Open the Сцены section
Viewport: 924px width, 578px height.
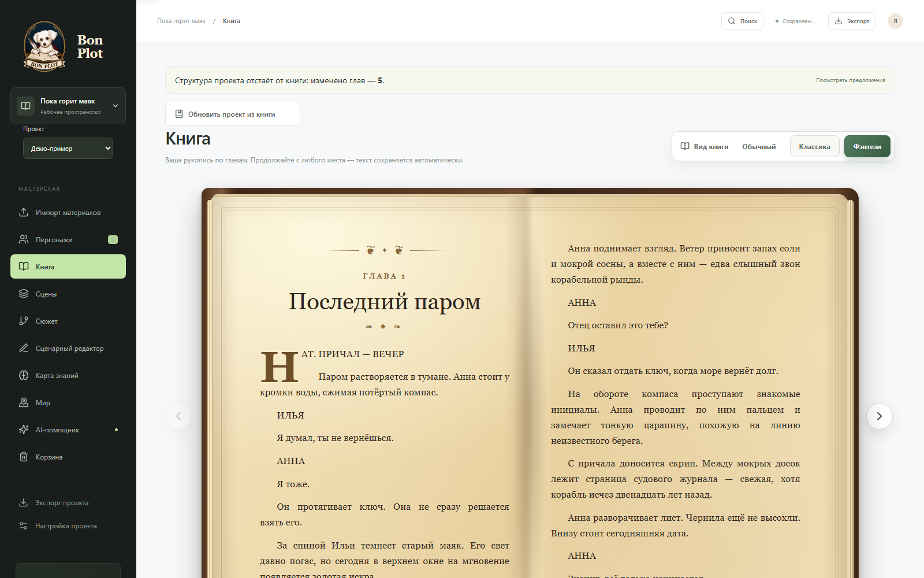tap(68, 294)
